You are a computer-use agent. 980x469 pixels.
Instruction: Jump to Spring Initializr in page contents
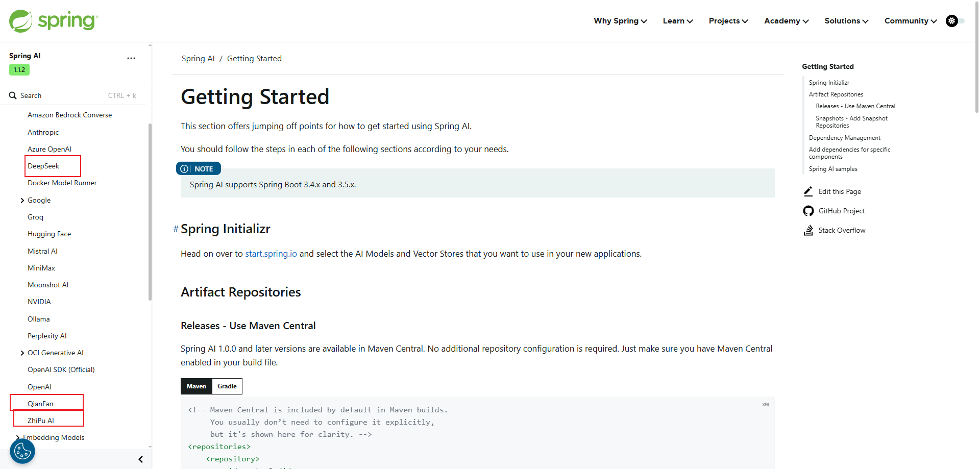tap(829, 83)
